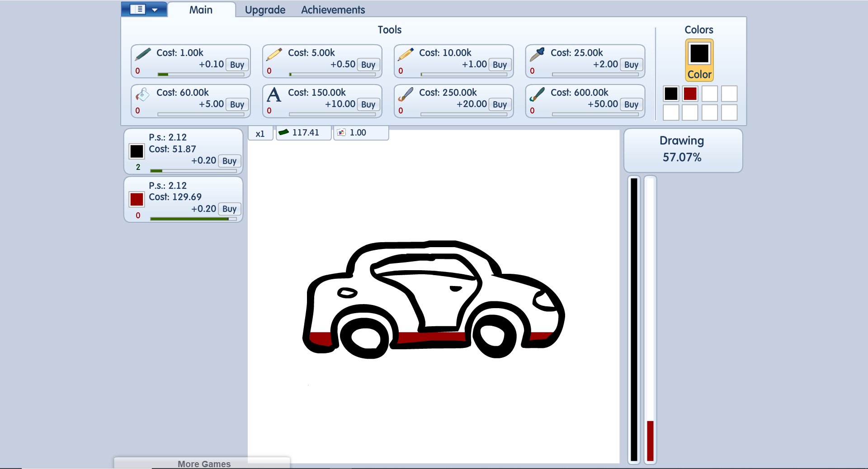868x469 pixels.
Task: Click the letter A text tool icon
Action: [274, 95]
